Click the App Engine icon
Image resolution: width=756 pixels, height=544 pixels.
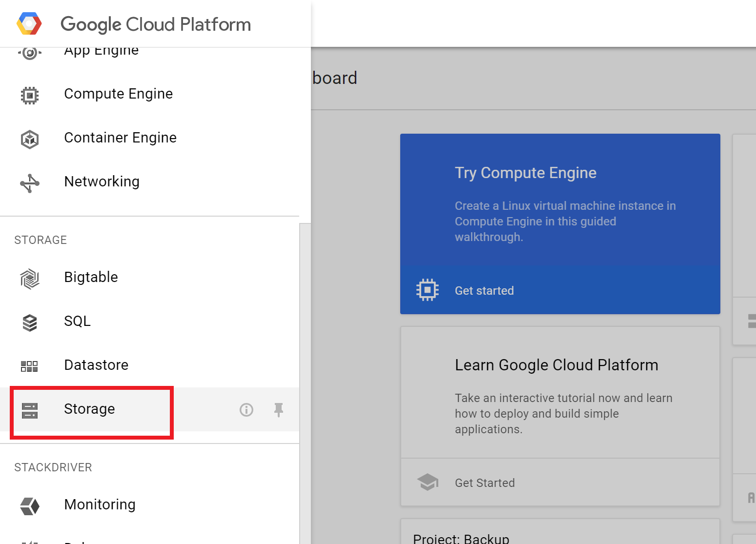(30, 53)
